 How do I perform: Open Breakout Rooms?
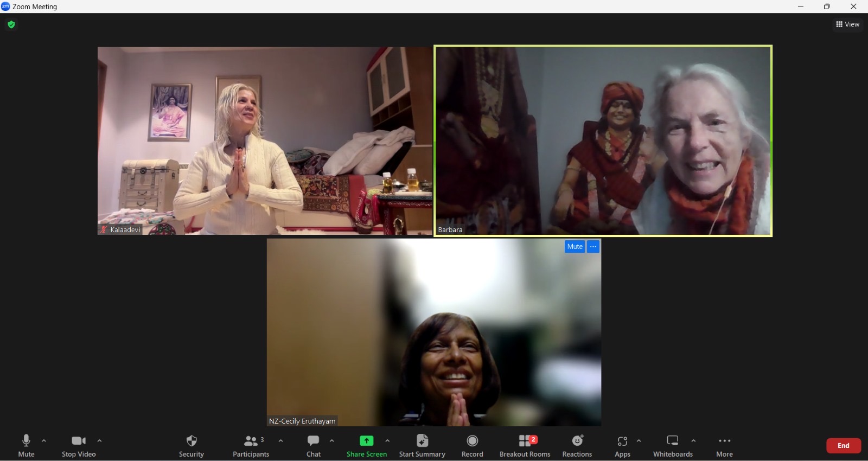click(x=525, y=445)
